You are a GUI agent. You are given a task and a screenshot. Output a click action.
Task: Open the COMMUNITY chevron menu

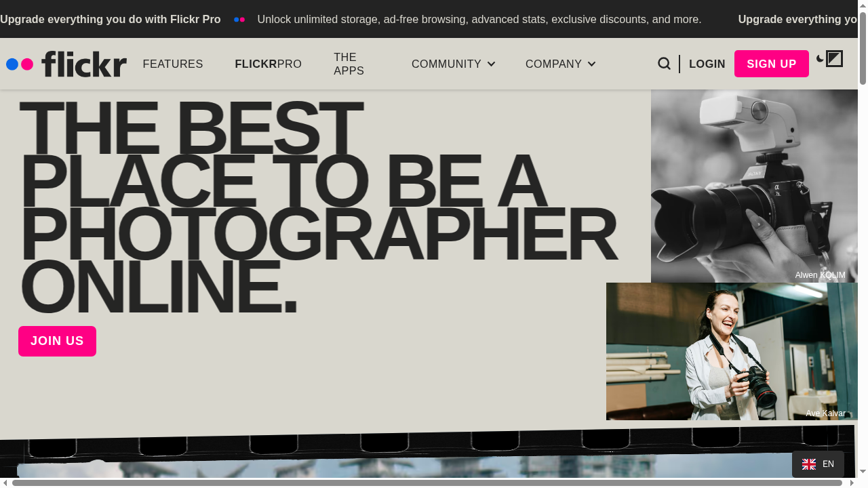coord(492,64)
